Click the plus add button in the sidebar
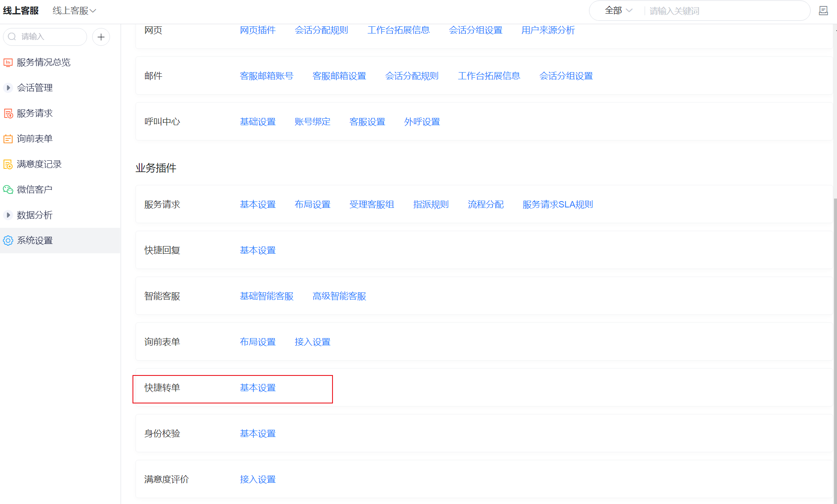Image resolution: width=837 pixels, height=504 pixels. click(x=101, y=37)
